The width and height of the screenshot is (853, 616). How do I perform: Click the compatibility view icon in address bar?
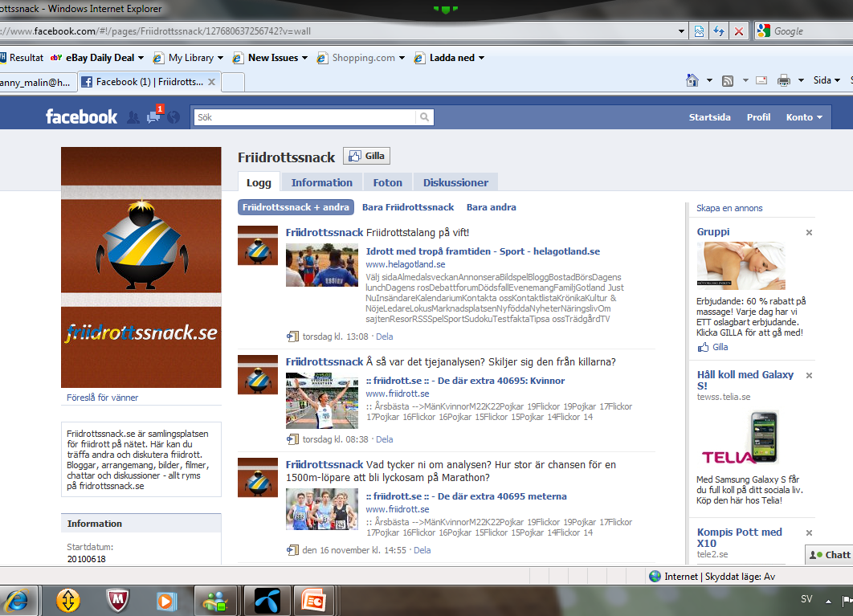coord(699,31)
